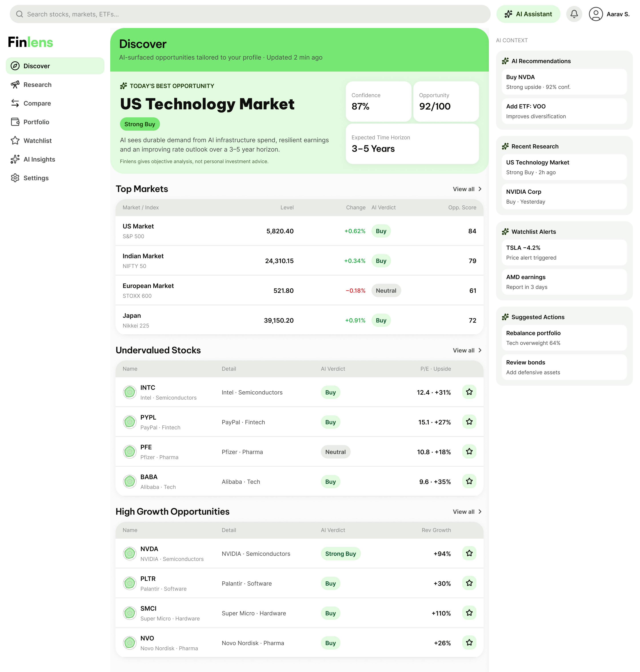Click the Research telescope icon
This screenshot has height=672, width=640.
point(15,85)
